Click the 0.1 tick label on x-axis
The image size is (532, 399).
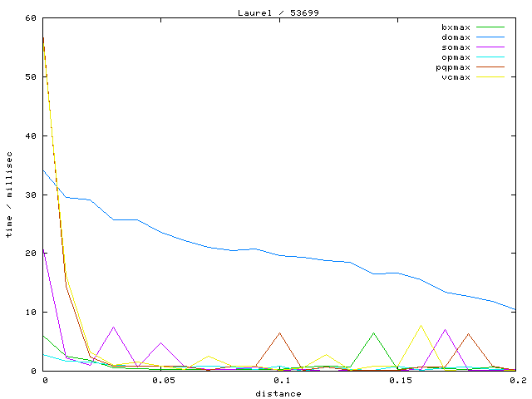tap(281, 381)
